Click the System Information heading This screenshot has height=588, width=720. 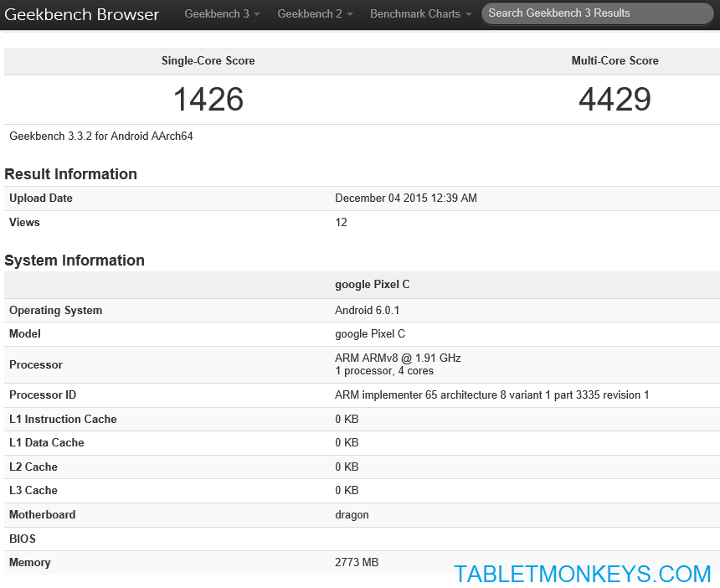click(x=75, y=260)
